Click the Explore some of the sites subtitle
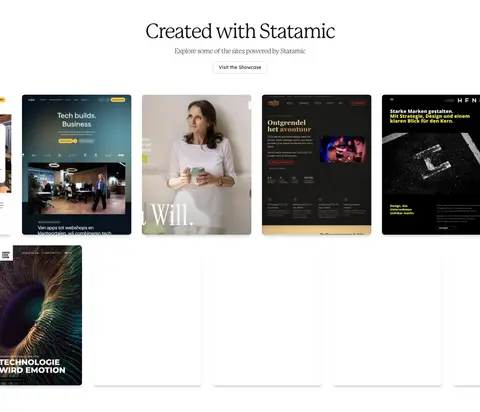480x412 pixels. click(x=240, y=51)
